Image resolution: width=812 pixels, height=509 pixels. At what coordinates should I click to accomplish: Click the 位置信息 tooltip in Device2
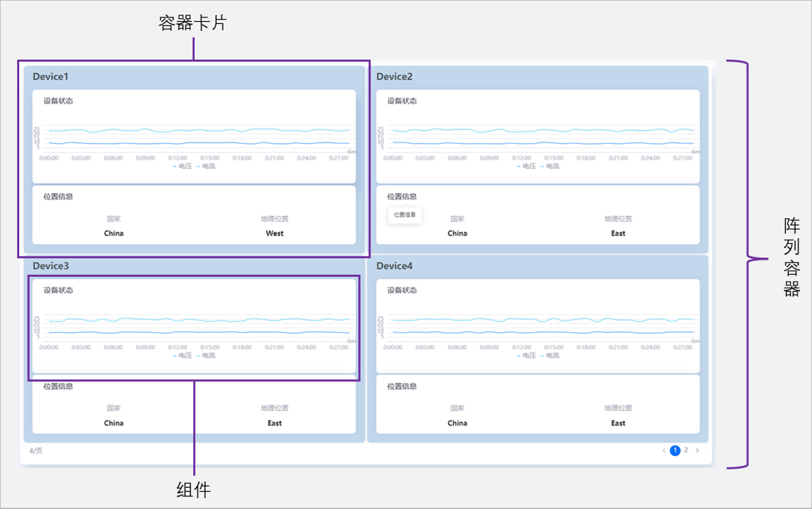click(404, 214)
